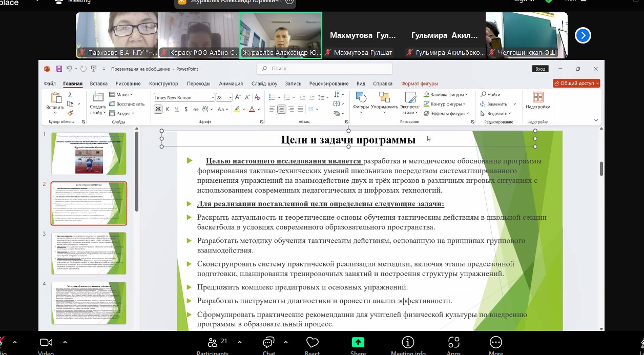Toggle bold Ж formatting

(x=158, y=109)
